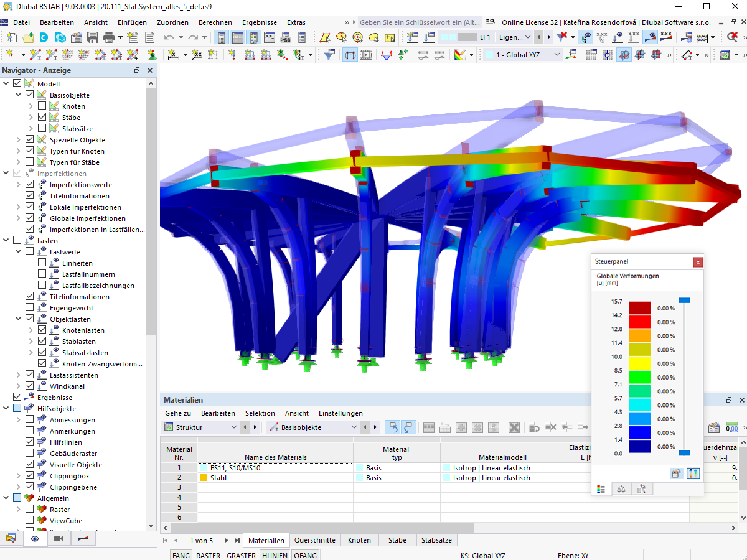Collapse the Modell tree node

(x=6, y=83)
